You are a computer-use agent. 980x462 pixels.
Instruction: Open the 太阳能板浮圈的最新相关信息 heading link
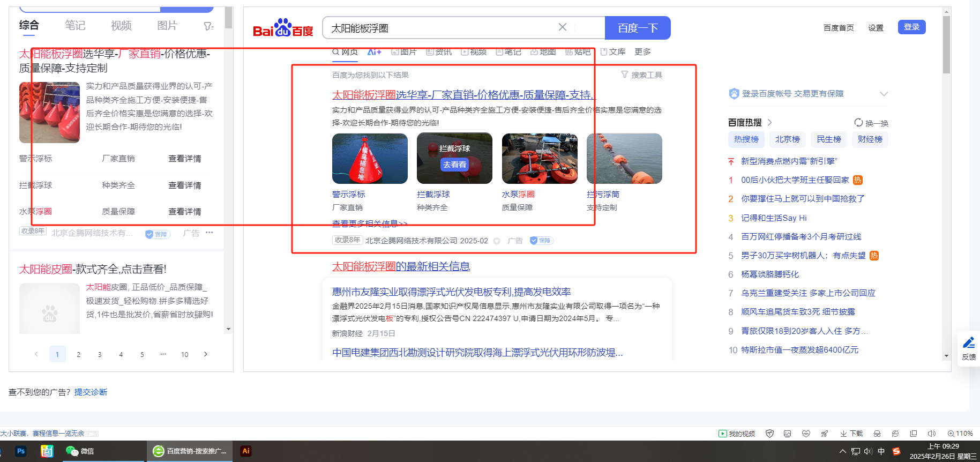point(401,266)
